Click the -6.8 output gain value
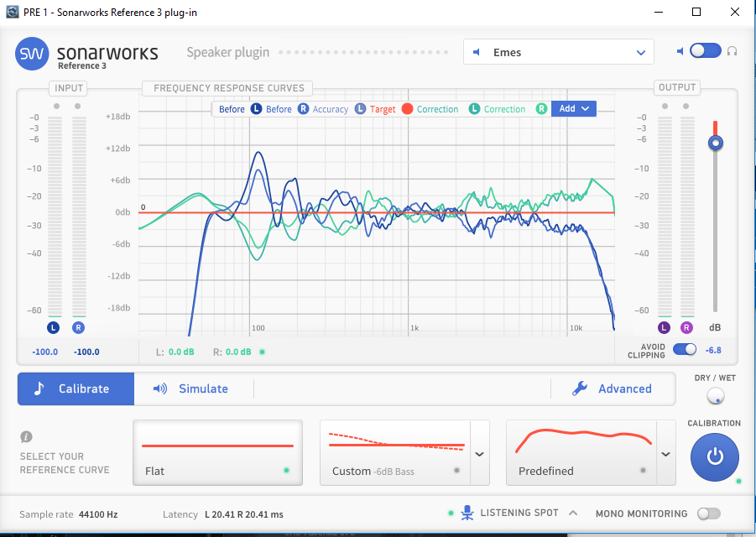 [713, 351]
